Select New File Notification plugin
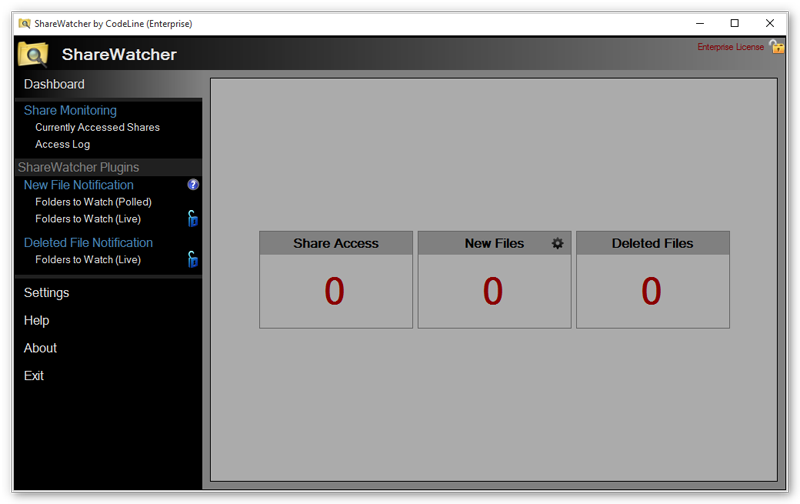Image resolution: width=800 pixels, height=504 pixels. tap(79, 185)
